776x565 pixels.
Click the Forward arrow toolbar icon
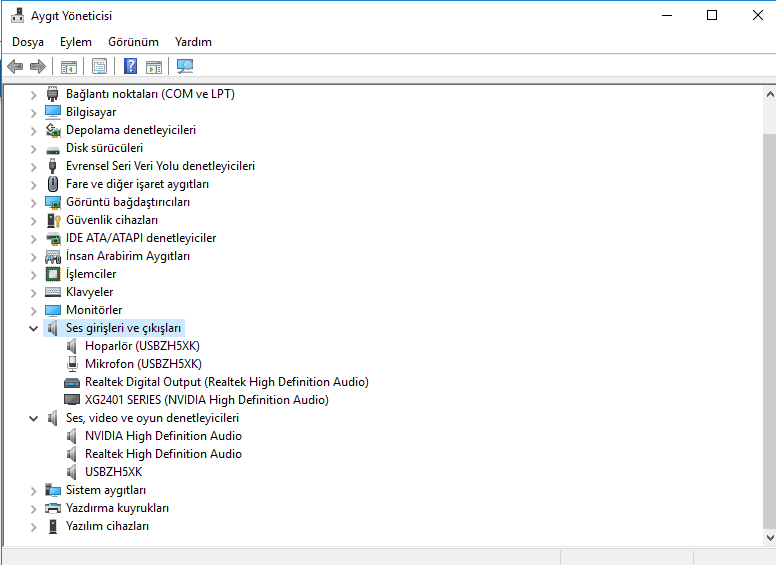tap(38, 66)
